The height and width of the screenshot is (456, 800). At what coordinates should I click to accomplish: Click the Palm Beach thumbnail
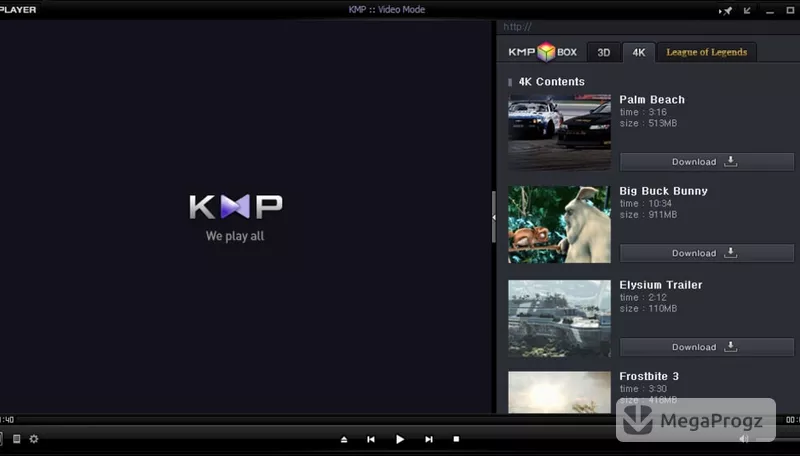559,132
